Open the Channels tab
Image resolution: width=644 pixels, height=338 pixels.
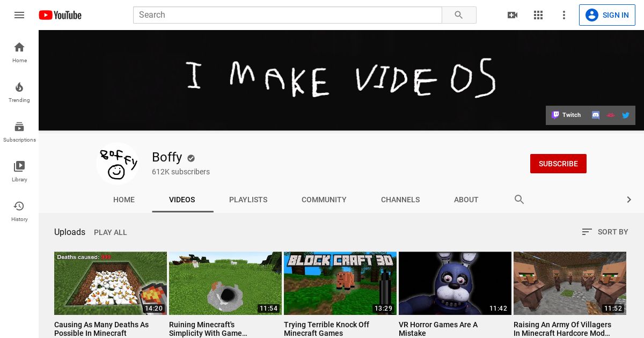[x=400, y=200]
